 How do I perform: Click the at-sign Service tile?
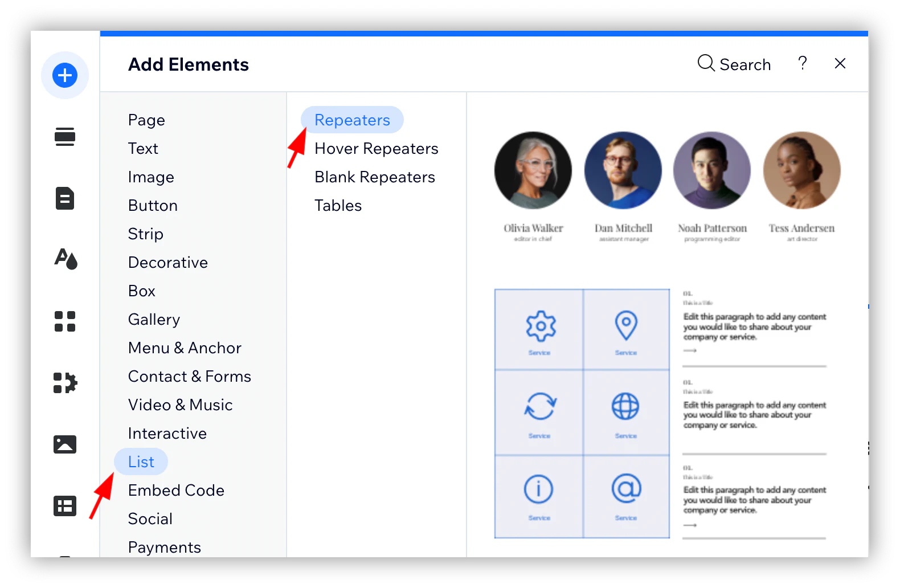click(626, 496)
